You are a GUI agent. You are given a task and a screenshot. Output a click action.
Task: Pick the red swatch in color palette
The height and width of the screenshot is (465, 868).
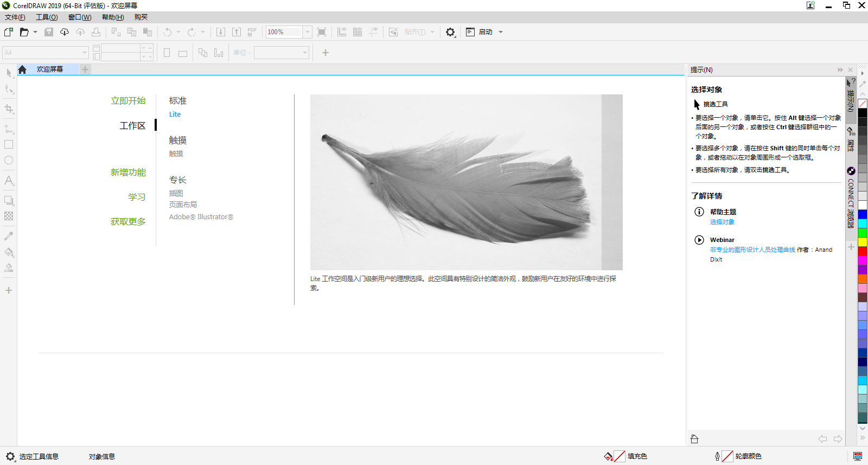(x=862, y=251)
